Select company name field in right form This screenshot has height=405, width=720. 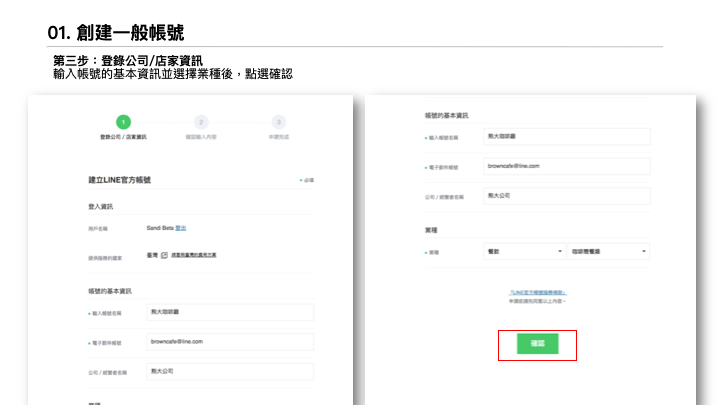click(x=566, y=196)
